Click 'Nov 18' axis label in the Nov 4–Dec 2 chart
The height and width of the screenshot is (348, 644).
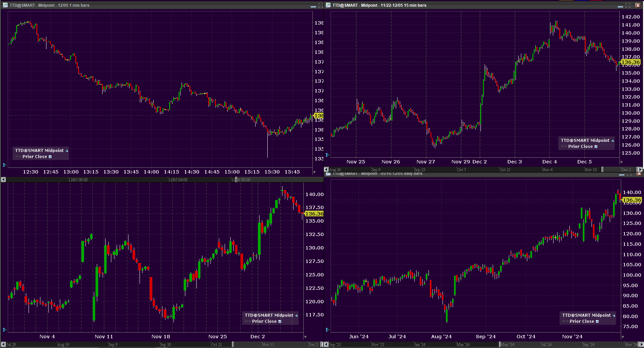pos(161,337)
